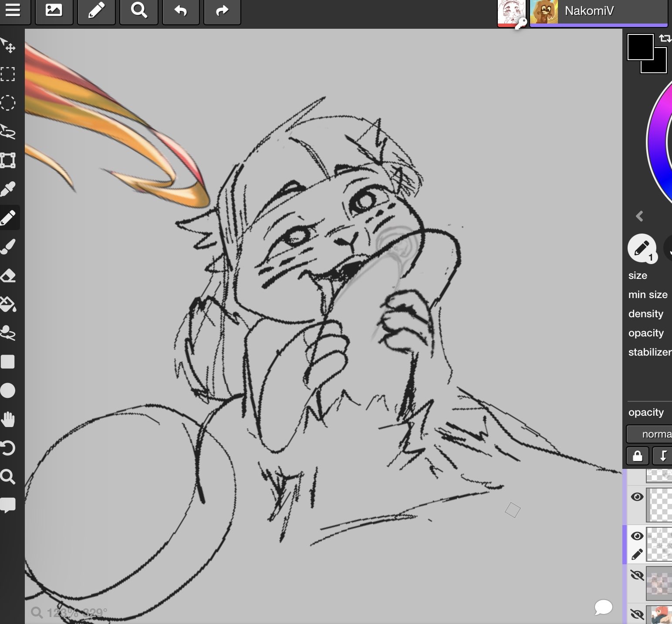This screenshot has height=624, width=672.
Task: Switch to the Paintbrush tool
Action: click(x=8, y=247)
